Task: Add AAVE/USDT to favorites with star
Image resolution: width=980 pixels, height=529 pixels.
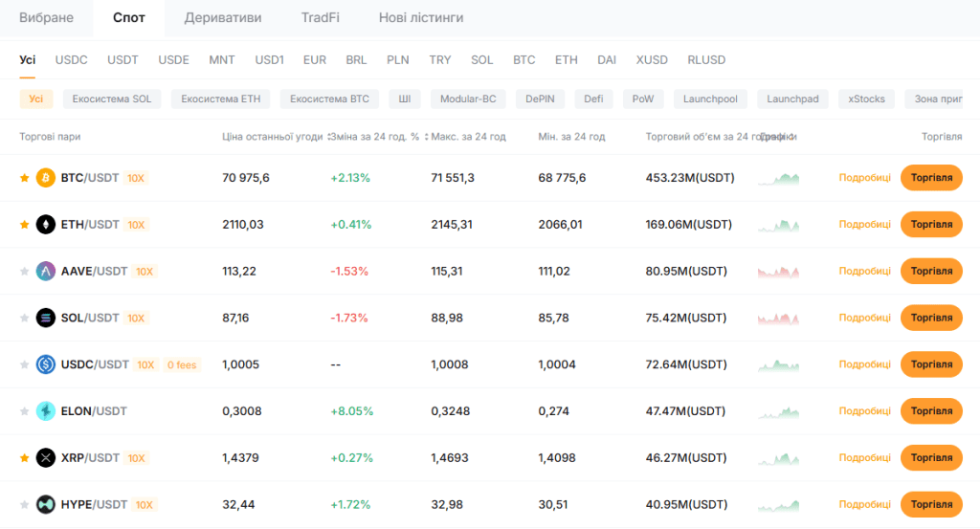Action: (x=24, y=271)
